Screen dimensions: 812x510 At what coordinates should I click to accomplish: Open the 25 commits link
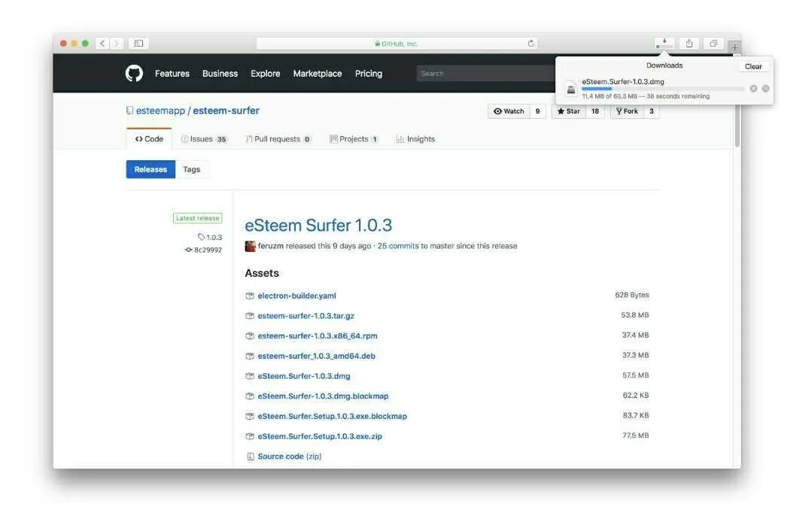tap(397, 246)
